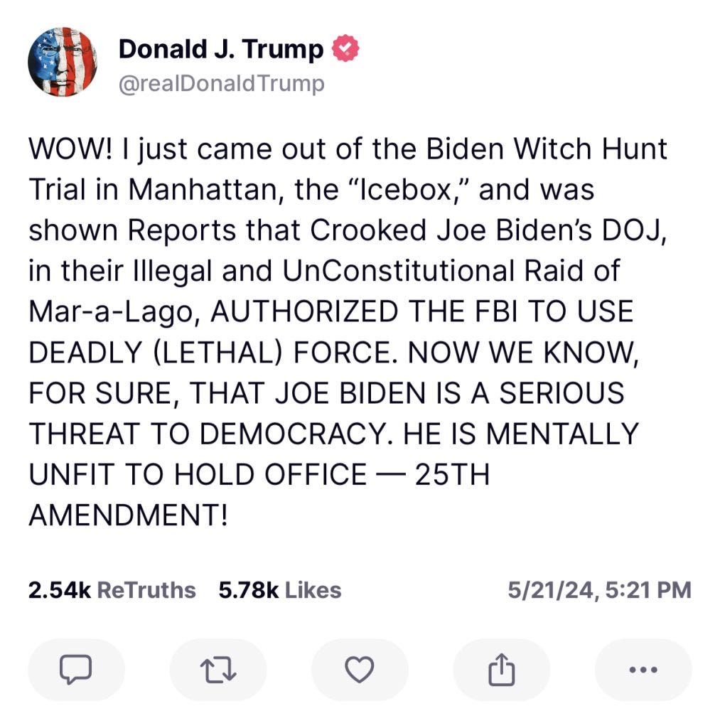Click the THREAT TO DEMOCRACY phrase
Image resolution: width=720 pixels, height=728 pixels.
[207, 434]
